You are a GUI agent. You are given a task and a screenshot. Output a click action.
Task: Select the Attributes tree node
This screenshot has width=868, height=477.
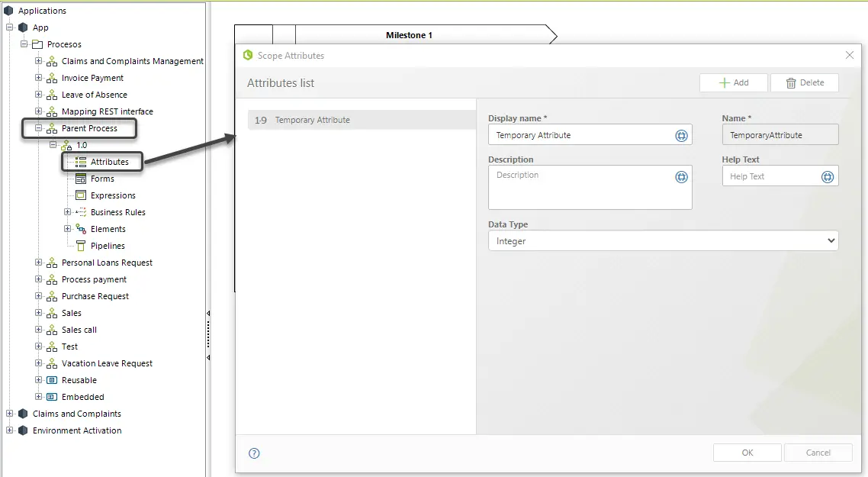pos(110,162)
